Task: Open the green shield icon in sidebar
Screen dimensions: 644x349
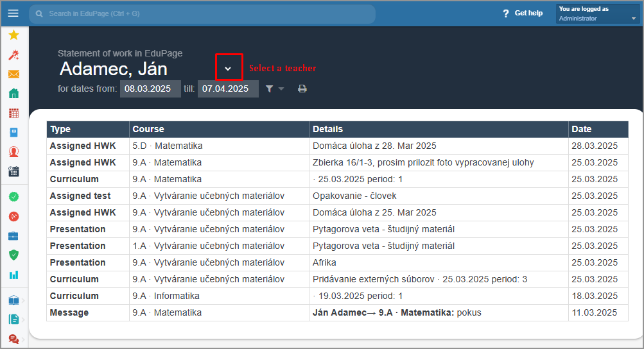Action: (x=13, y=255)
